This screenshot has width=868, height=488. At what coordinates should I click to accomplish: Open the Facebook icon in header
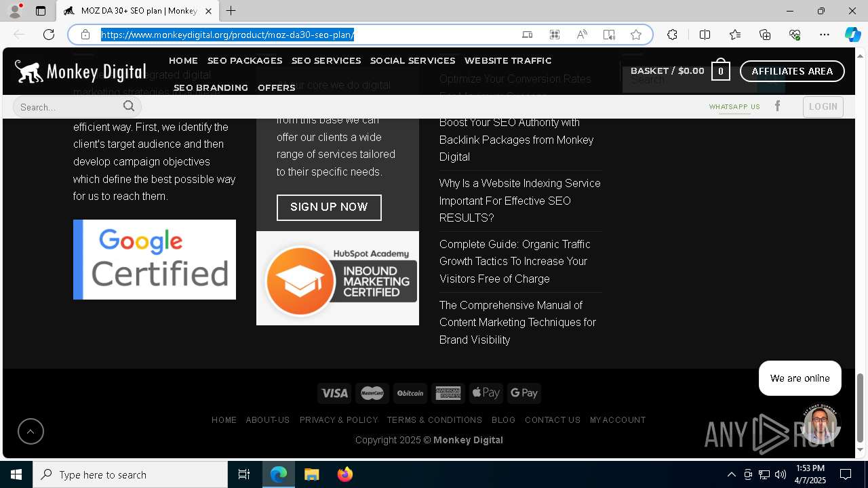click(x=778, y=106)
